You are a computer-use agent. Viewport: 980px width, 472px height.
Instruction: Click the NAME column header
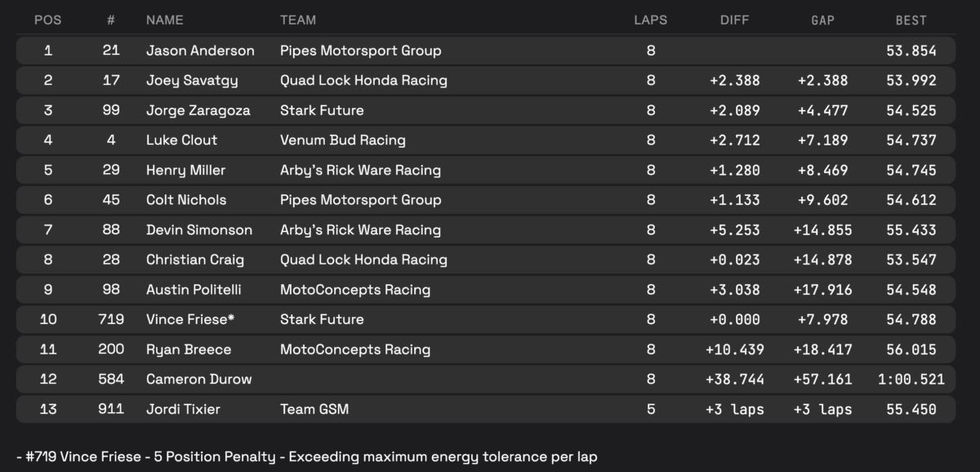click(x=165, y=20)
